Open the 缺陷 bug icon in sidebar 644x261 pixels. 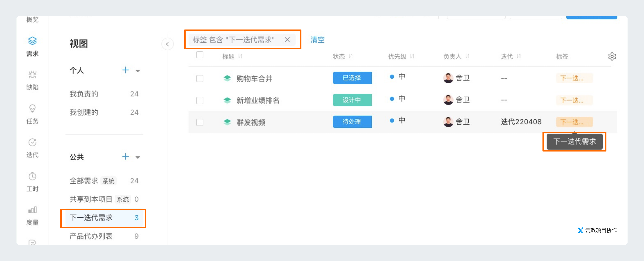pyautogui.click(x=32, y=74)
